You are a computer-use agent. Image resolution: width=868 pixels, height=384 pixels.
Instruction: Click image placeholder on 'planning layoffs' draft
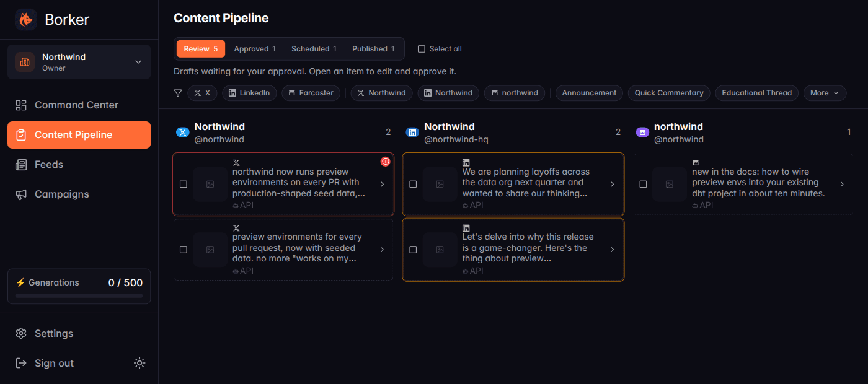click(440, 185)
